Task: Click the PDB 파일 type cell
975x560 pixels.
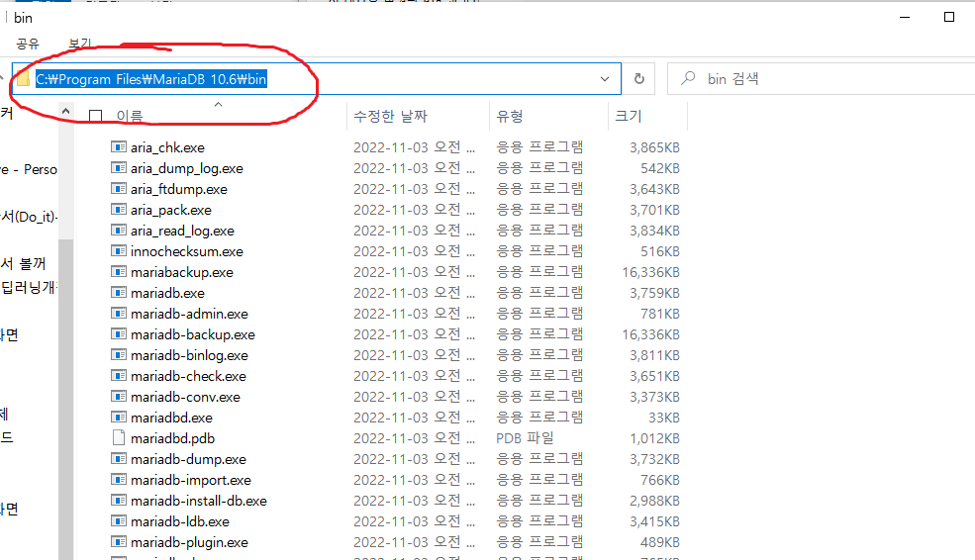Action: click(525, 438)
